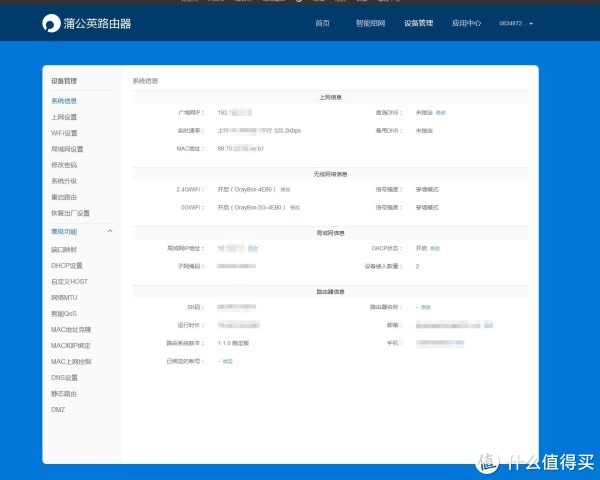Screen dimensions: 600x480
Task: Click the 开启 DHCP status text
Action: coord(421,248)
